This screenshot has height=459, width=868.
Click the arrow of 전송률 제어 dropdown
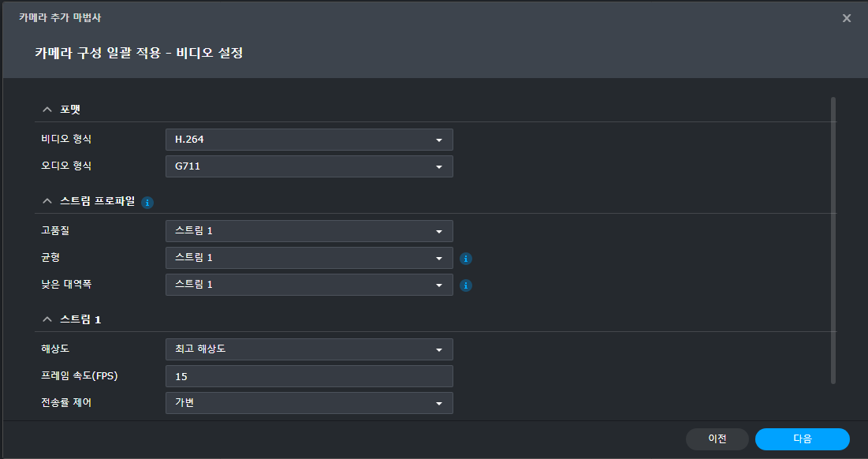439,404
